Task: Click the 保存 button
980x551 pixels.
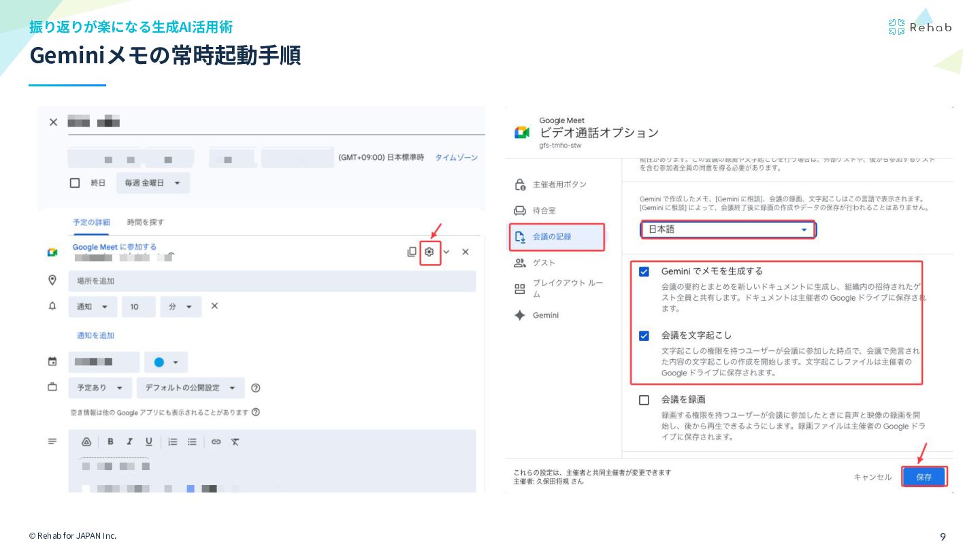Action: (924, 477)
